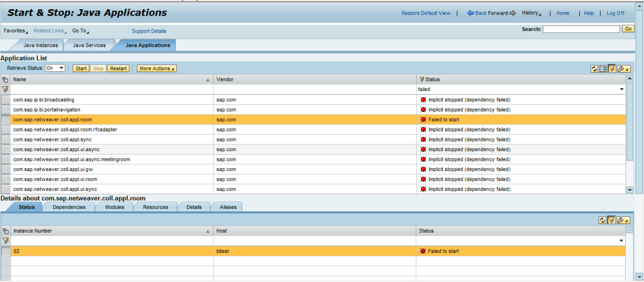This screenshot has height=282, width=644.
Task: Click funnel icon at left of Details filter row
Action: [x=5, y=241]
